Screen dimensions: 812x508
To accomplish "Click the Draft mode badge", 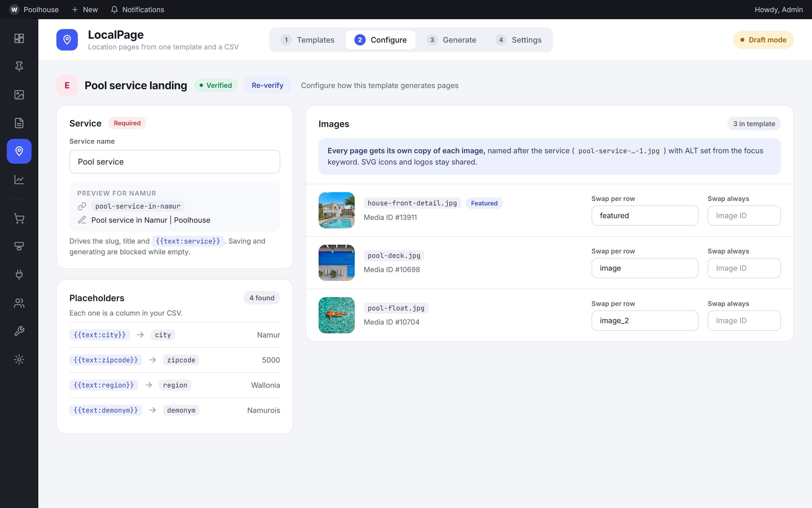I will tap(763, 40).
